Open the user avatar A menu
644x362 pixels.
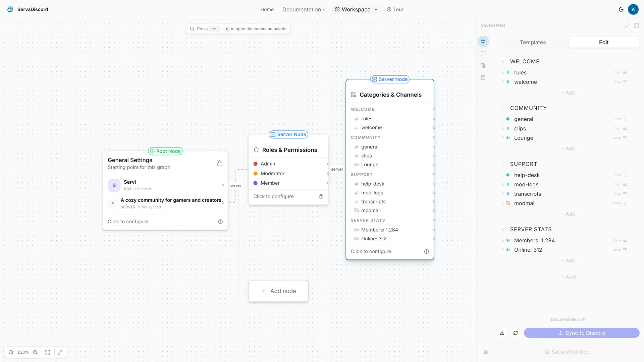pyautogui.click(x=633, y=9)
